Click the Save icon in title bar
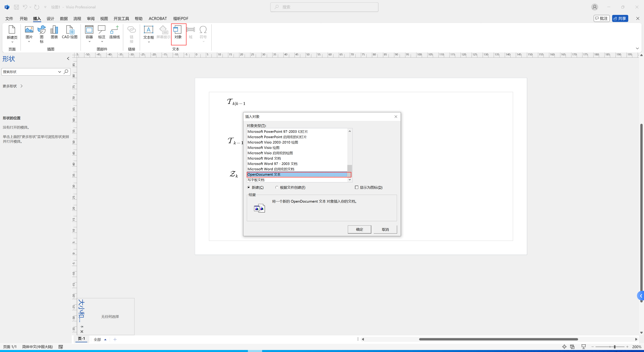 pyautogui.click(x=16, y=7)
